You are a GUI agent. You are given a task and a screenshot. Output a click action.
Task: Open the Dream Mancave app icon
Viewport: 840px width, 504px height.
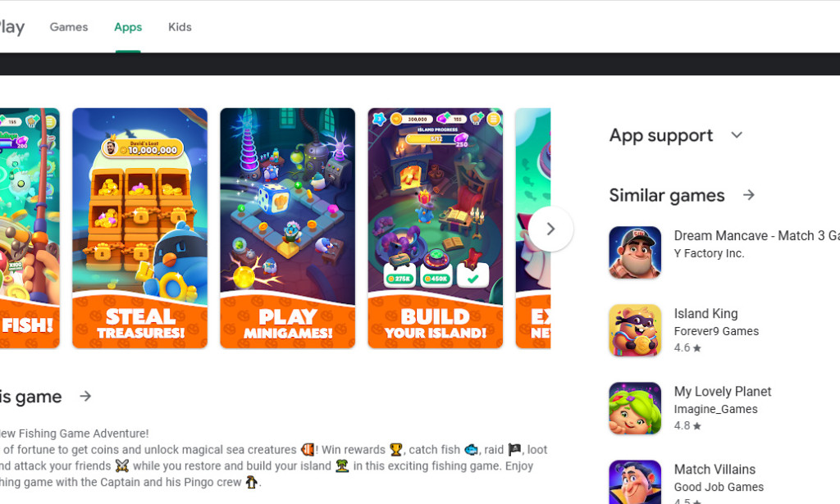coord(635,252)
